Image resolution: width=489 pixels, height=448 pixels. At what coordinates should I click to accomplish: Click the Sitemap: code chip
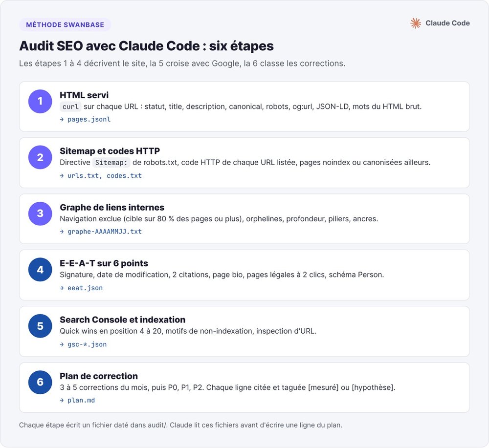[x=111, y=163]
